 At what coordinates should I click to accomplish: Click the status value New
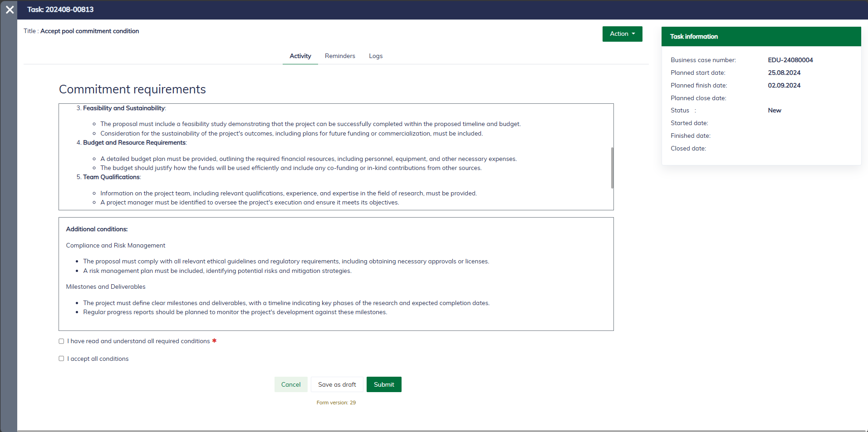tap(774, 111)
